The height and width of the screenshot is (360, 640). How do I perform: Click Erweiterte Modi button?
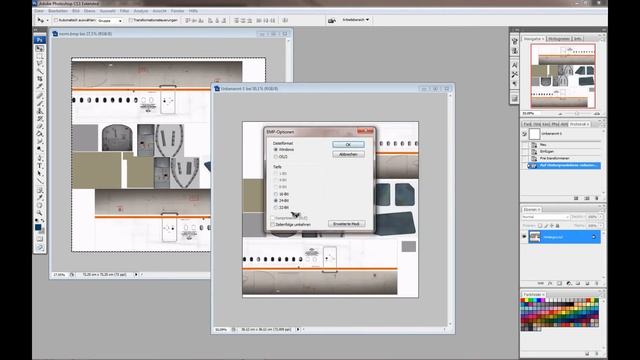coord(347,224)
